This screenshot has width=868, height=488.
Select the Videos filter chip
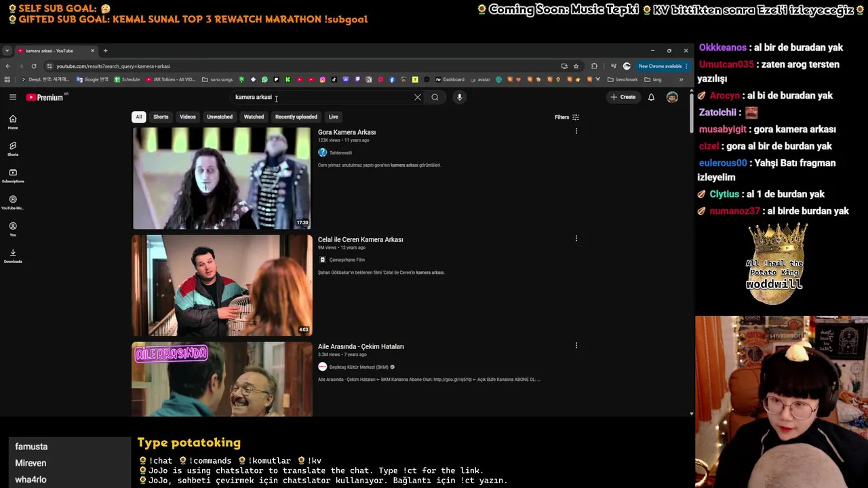(188, 117)
